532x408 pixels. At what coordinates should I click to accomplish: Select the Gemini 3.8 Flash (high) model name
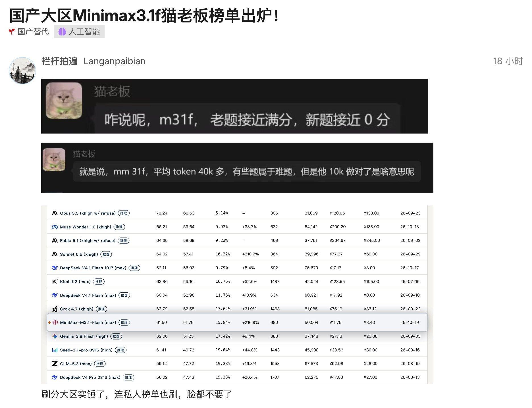coord(84,336)
